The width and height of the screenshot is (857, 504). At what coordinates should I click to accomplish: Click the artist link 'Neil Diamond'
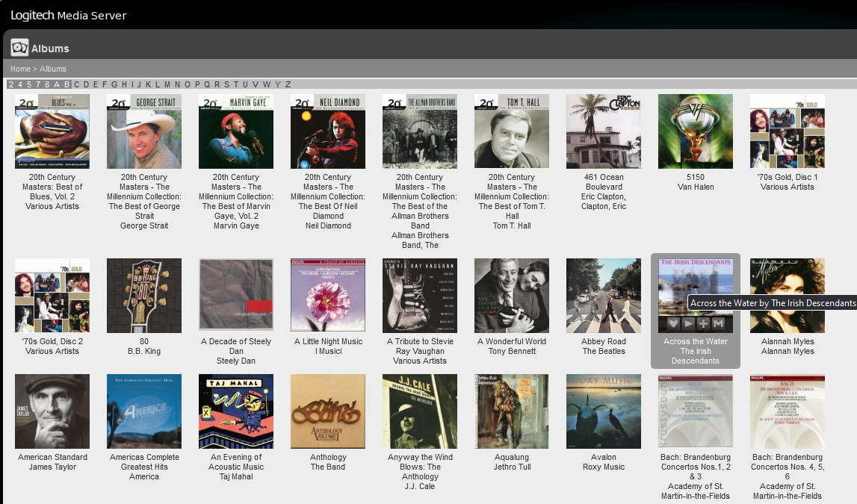coord(328,225)
